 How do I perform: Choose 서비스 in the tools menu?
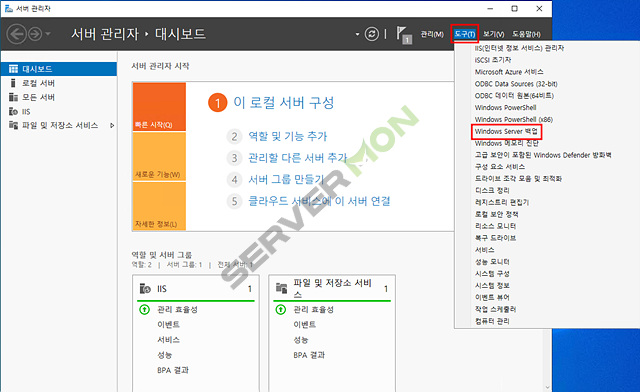pos(484,250)
